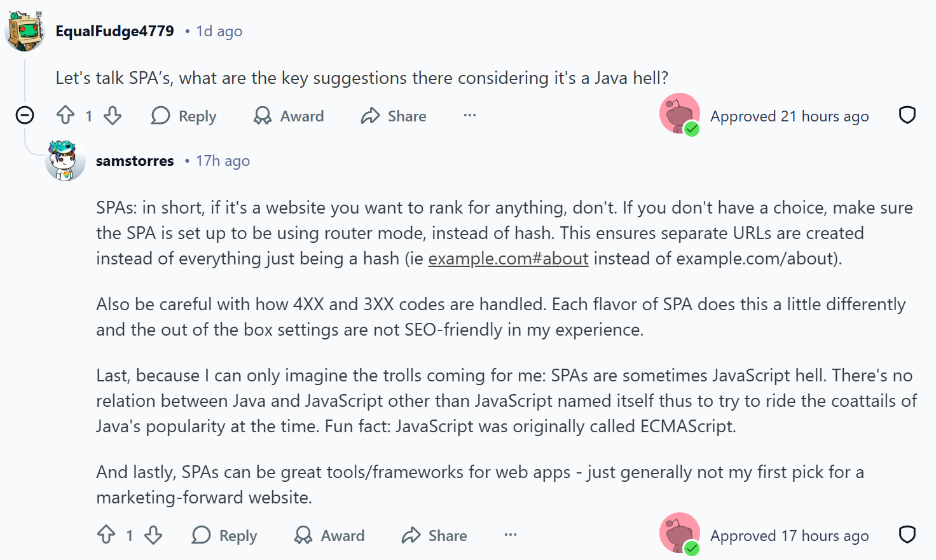Reply to samstorres's comment
Image resolution: width=936 pixels, height=560 pixels.
pyautogui.click(x=224, y=536)
